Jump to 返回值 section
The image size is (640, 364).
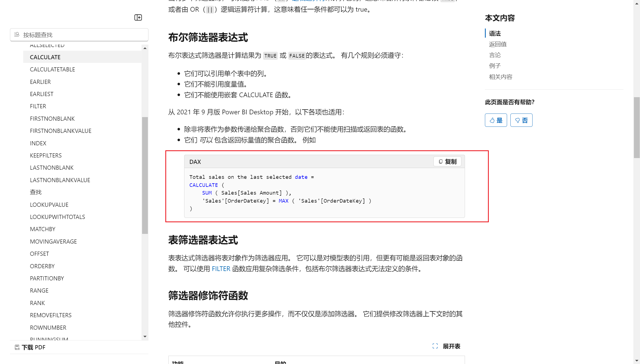pyautogui.click(x=498, y=44)
